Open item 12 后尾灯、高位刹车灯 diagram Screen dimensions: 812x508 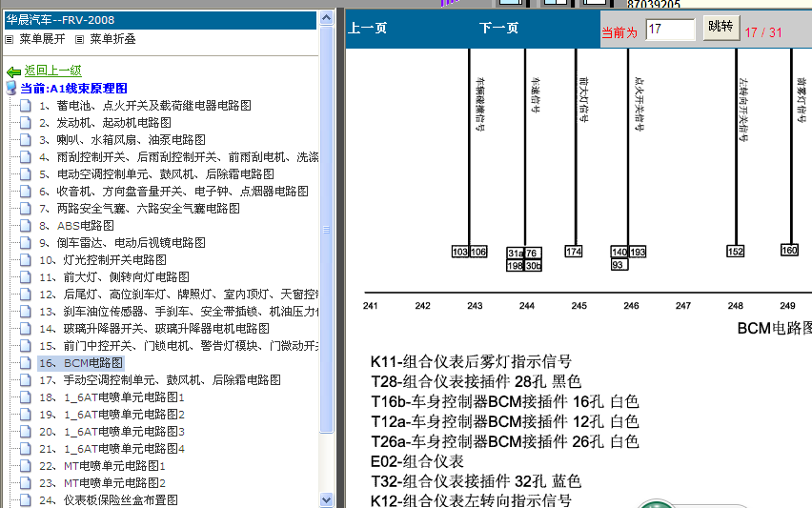click(178, 295)
